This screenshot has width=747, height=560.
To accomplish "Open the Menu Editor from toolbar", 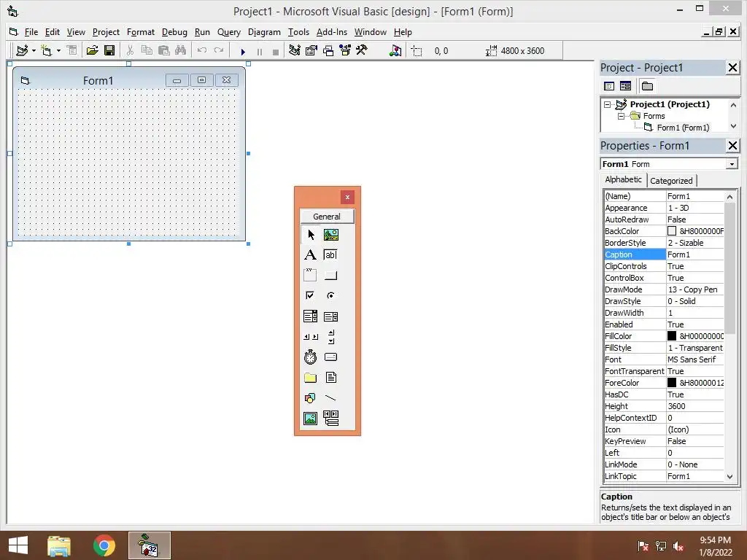I will point(72,50).
